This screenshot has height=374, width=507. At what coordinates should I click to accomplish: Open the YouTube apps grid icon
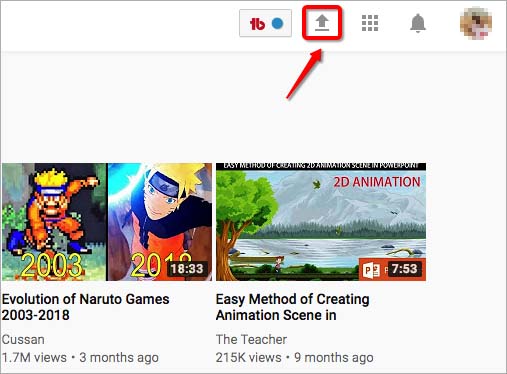(370, 23)
